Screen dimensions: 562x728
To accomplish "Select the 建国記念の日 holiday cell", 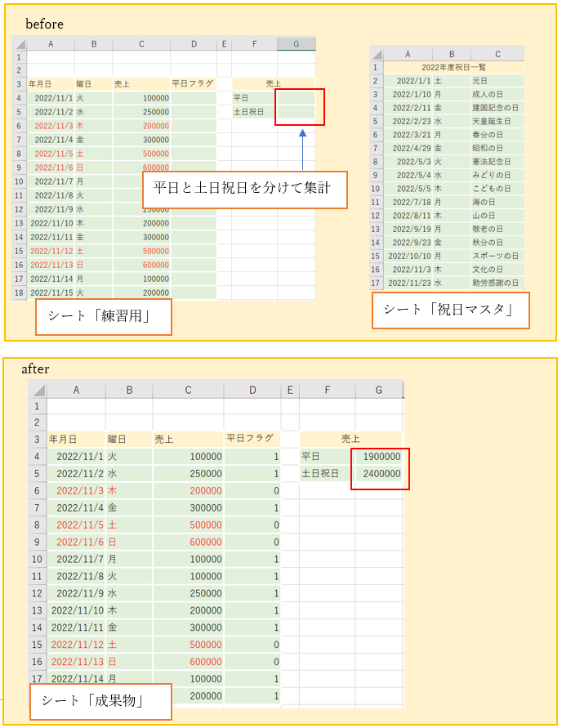I will point(496,108).
